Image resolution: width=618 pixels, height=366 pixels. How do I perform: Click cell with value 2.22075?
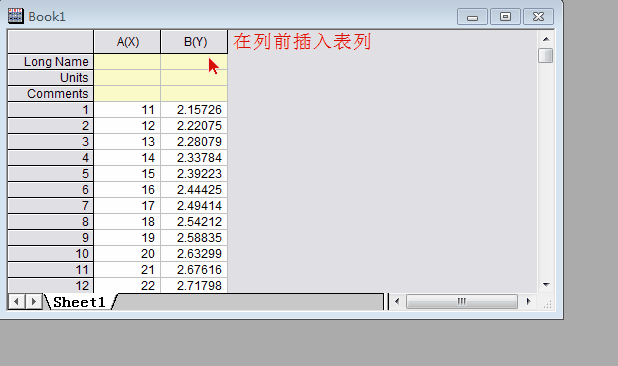(194, 126)
